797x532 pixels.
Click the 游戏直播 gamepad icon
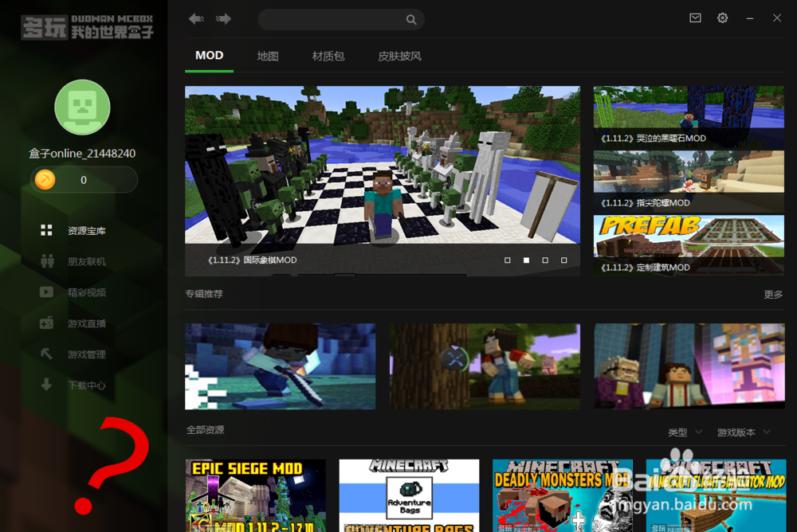pos(46,323)
